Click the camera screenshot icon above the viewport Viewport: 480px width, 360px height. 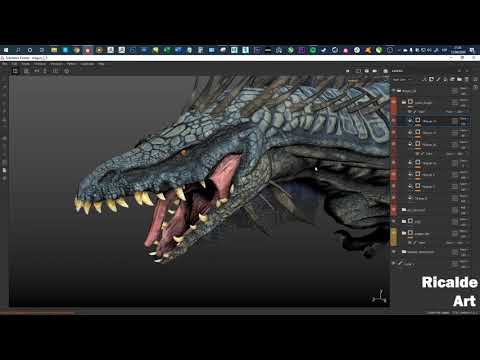click(x=375, y=71)
